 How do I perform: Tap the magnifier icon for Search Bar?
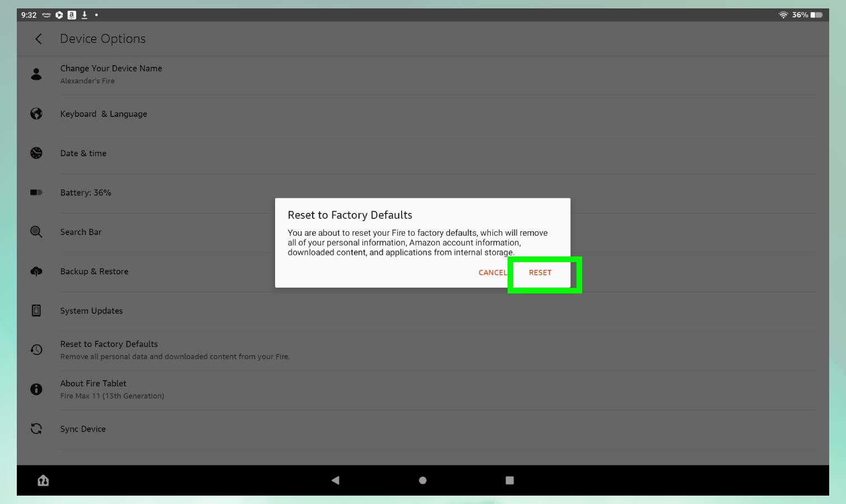[x=36, y=232]
